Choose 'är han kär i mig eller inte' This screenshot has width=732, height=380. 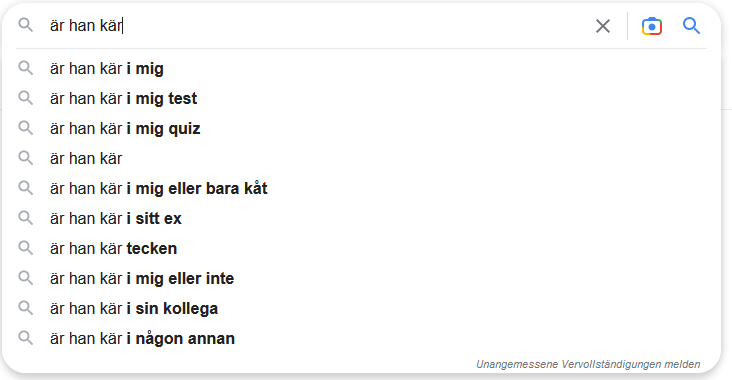(361, 278)
